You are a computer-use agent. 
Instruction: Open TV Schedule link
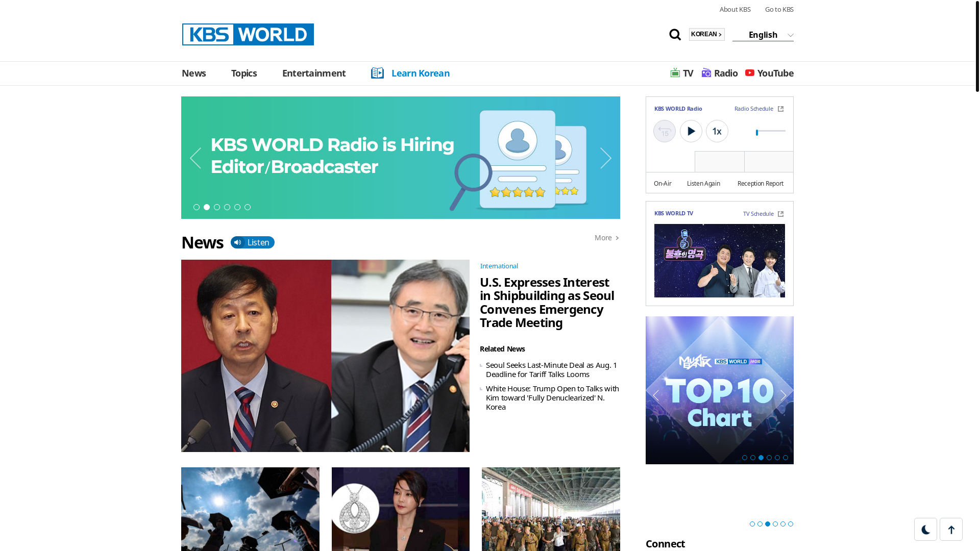click(758, 214)
